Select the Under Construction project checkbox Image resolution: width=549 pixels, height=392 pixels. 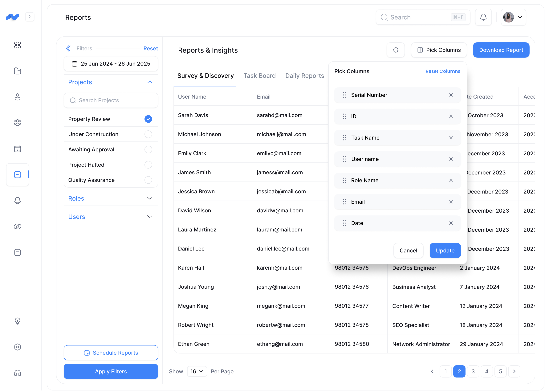pyautogui.click(x=148, y=134)
